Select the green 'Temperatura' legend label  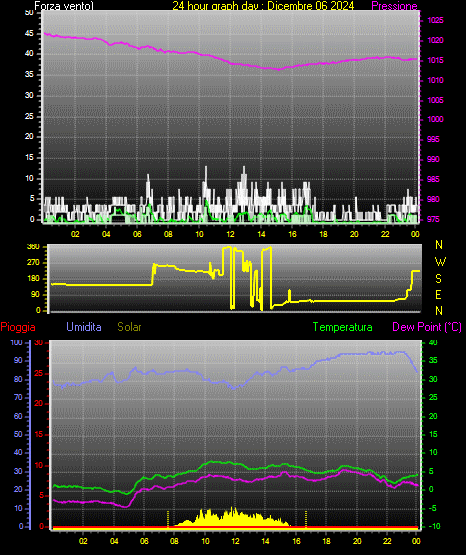tap(343, 327)
